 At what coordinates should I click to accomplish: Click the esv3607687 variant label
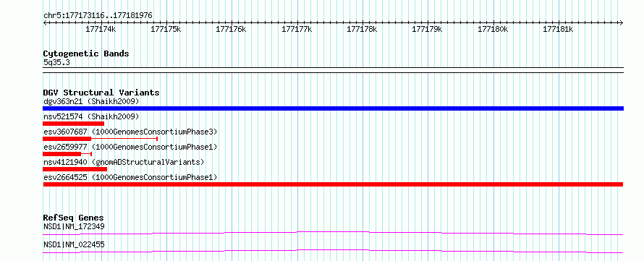(x=130, y=132)
